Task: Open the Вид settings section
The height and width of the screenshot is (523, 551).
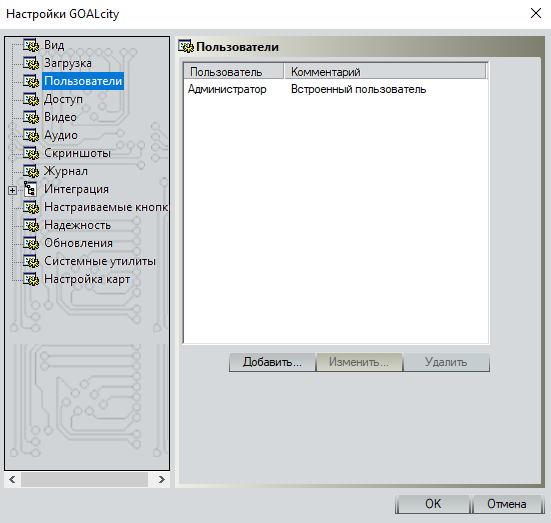Action: pyautogui.click(x=54, y=45)
